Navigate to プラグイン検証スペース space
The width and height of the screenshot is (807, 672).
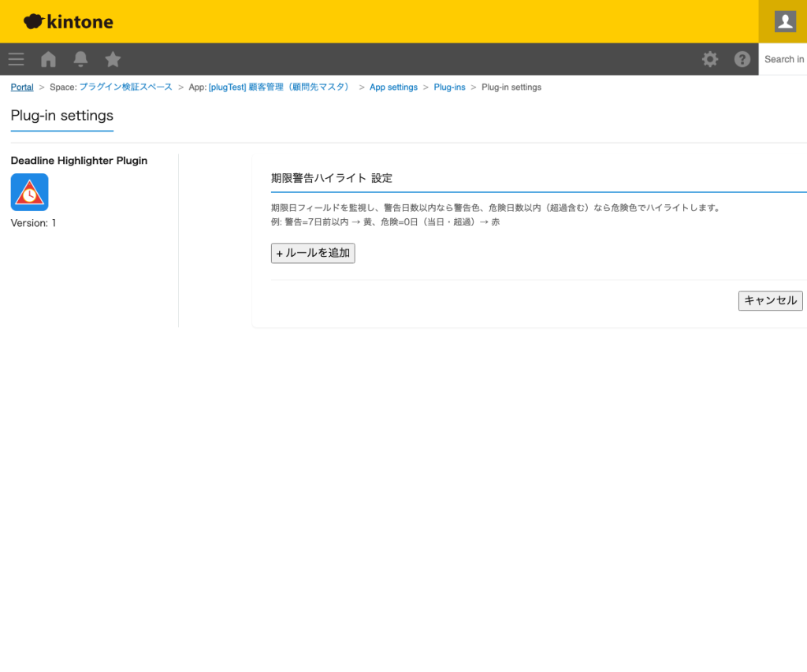(125, 87)
